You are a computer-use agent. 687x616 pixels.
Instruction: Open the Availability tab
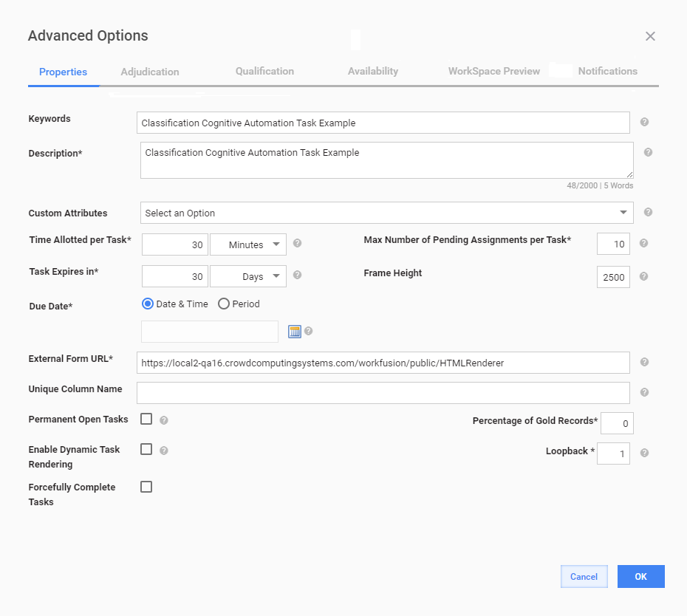coord(373,71)
